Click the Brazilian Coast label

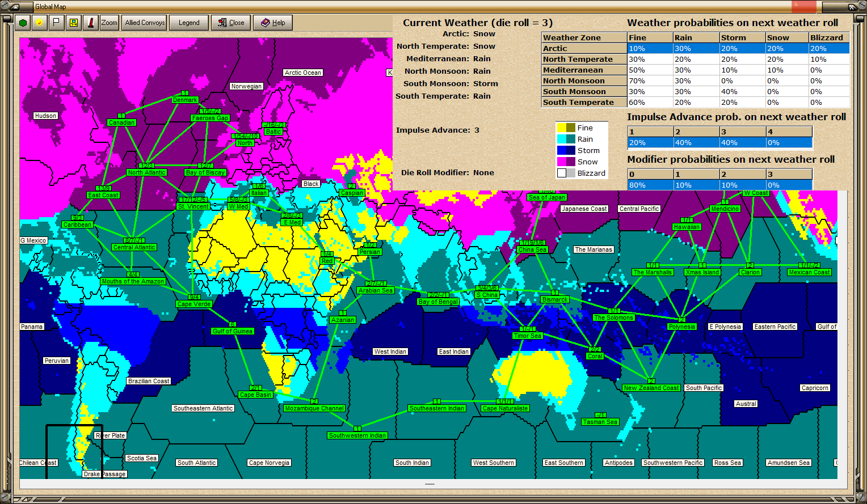(x=149, y=381)
